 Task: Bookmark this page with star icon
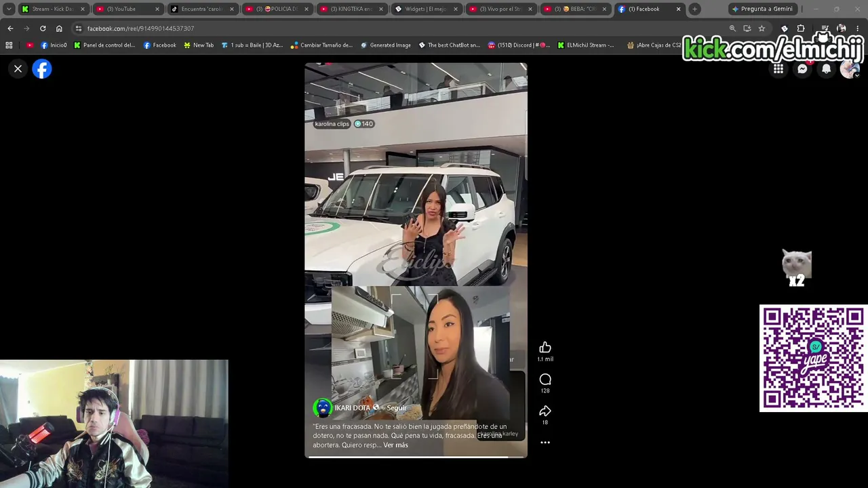pos(762,28)
